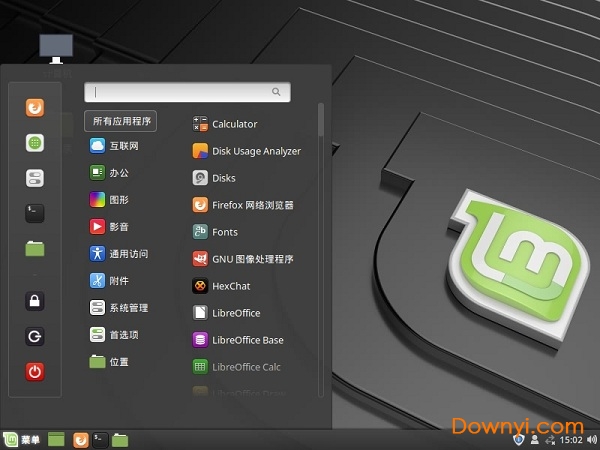Click the red Shutdown power icon
This screenshot has width=600, height=450.
[35, 372]
